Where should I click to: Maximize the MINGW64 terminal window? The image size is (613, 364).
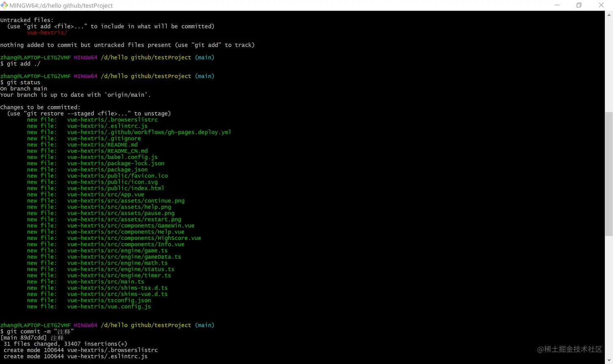[579, 5]
